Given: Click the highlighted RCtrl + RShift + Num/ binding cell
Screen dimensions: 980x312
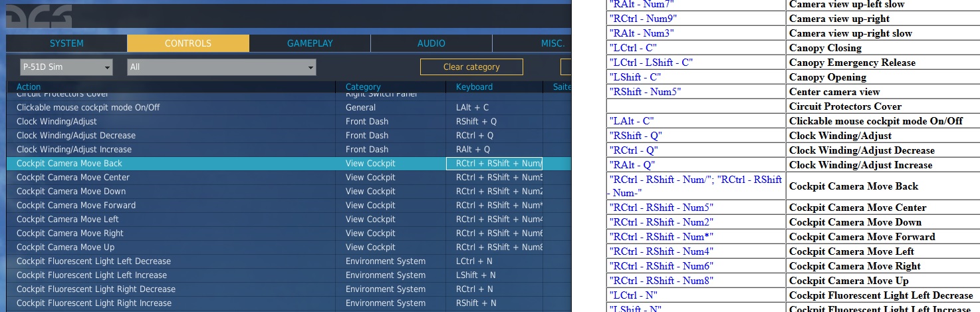Looking at the screenshot, I should [495, 163].
